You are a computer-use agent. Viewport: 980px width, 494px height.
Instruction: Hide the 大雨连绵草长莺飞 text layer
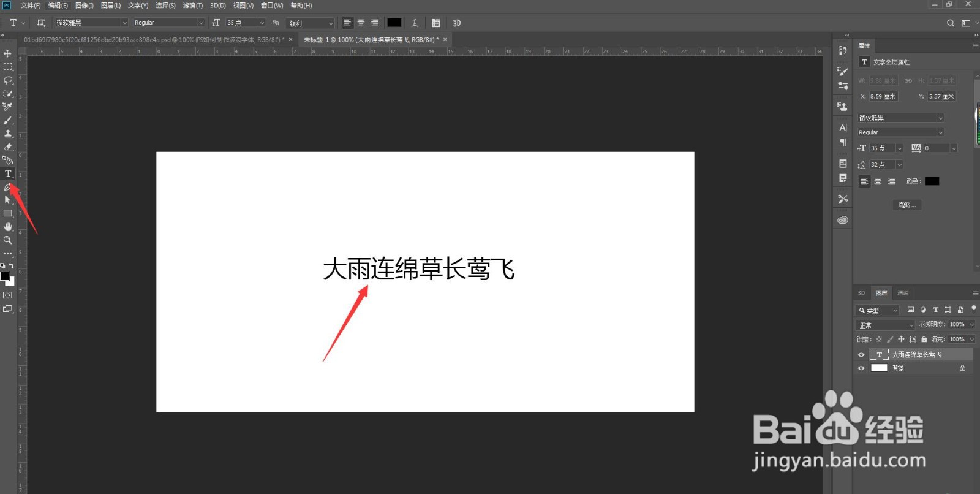coord(861,355)
